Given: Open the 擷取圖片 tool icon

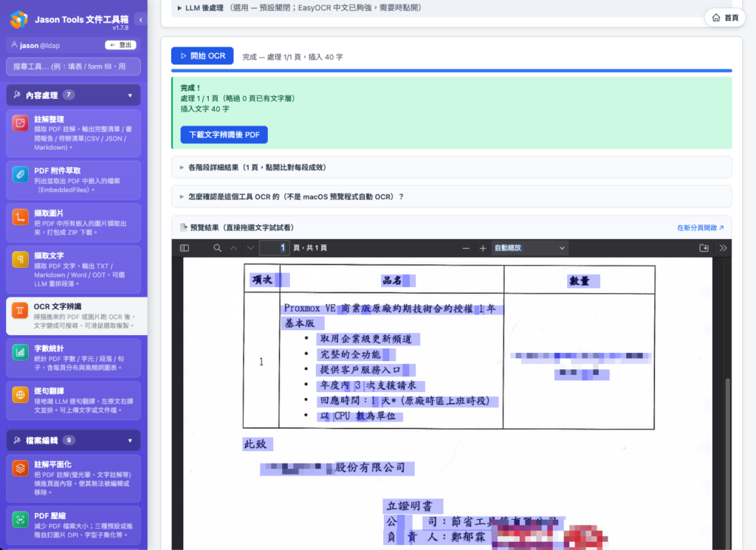Looking at the screenshot, I should 20,217.
